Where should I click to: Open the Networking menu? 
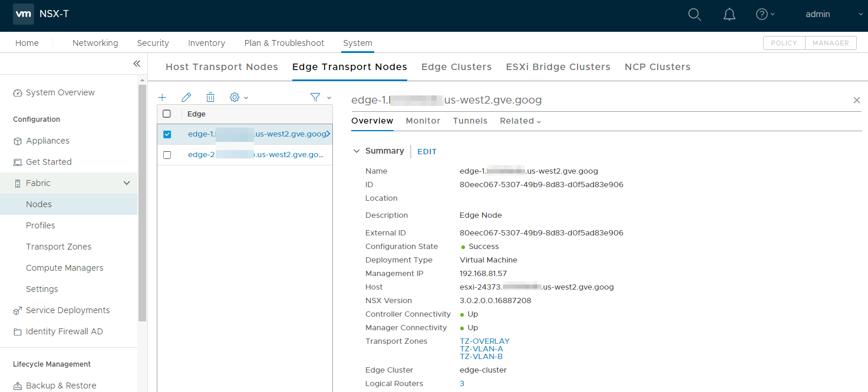tap(95, 43)
